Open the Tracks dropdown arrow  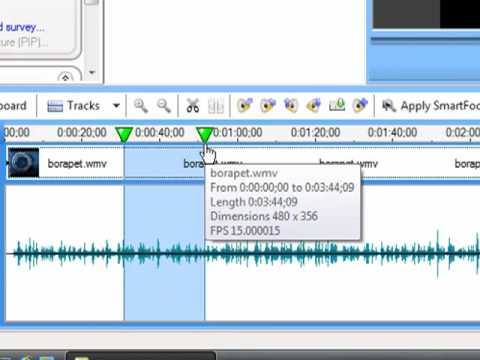[116, 106]
